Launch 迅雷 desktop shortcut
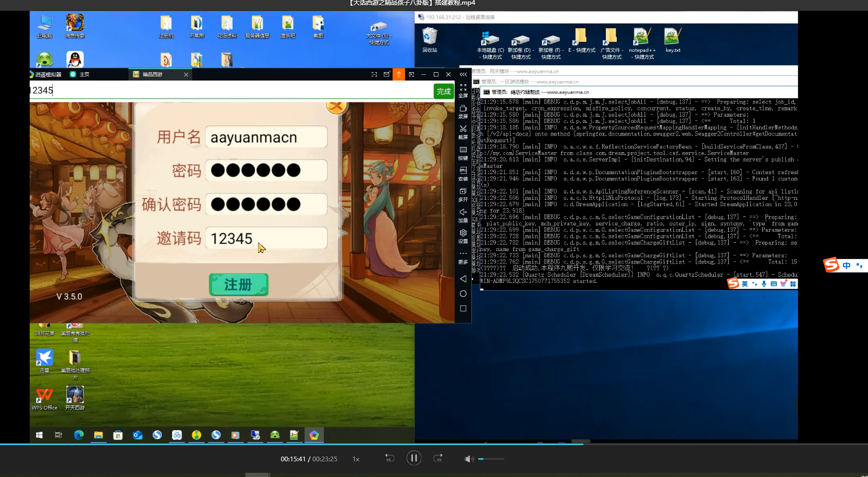 [44, 361]
